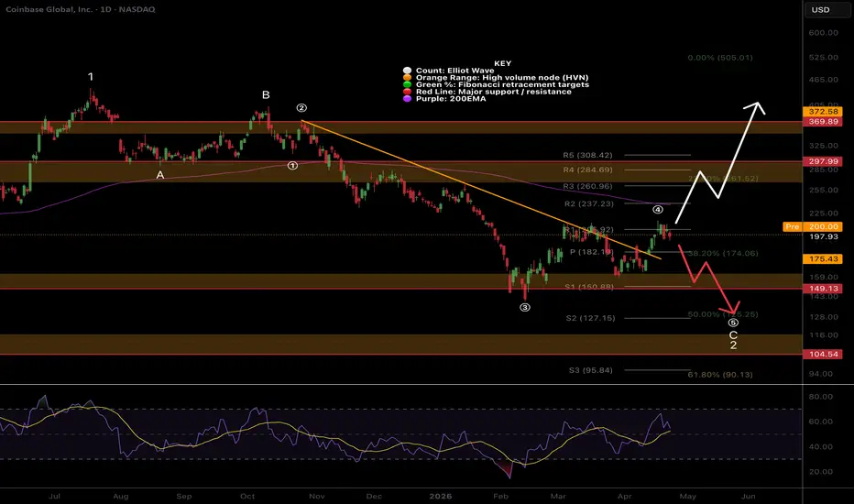The height and width of the screenshot is (504, 854).
Task: Click the R4 (284.69) pivot label
Action: [587, 170]
